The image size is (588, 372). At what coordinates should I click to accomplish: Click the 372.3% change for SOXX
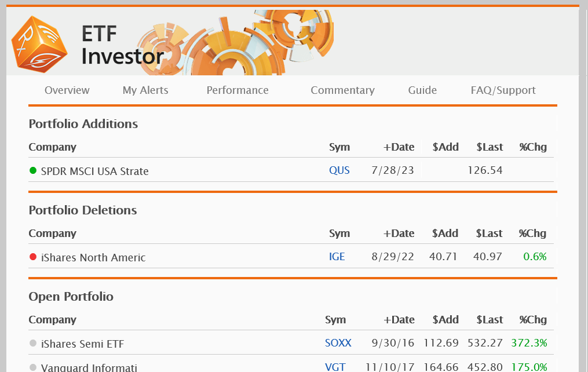coord(529,343)
